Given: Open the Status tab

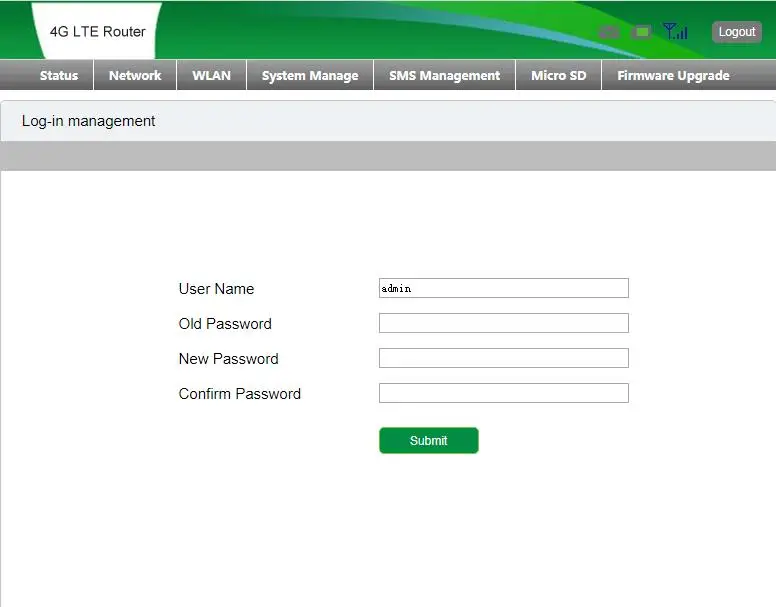Looking at the screenshot, I should (59, 76).
